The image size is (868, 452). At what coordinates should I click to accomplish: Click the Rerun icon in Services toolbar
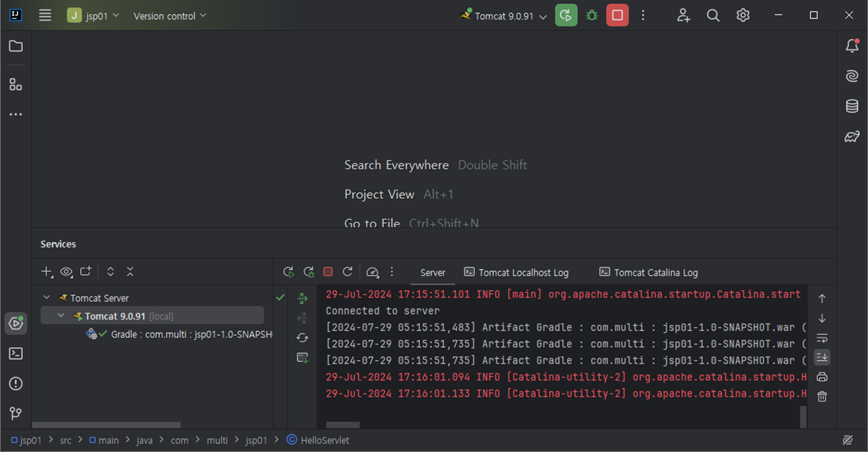coord(289,272)
